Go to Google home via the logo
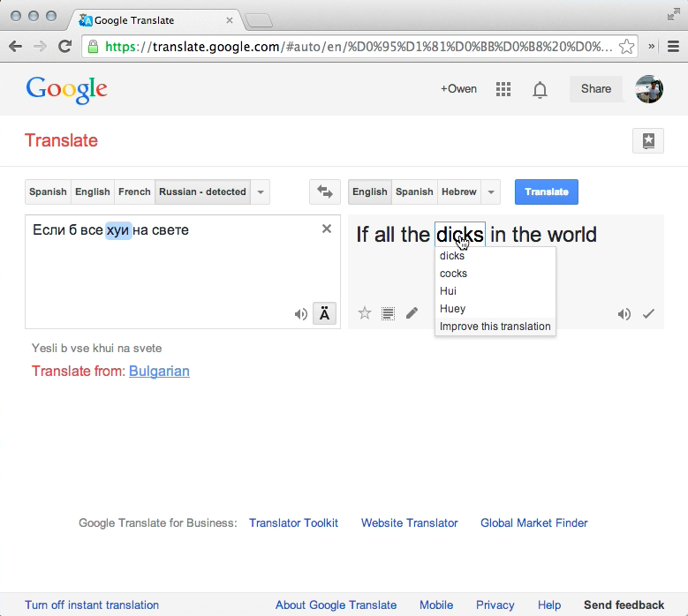The image size is (688, 616). [x=67, y=90]
